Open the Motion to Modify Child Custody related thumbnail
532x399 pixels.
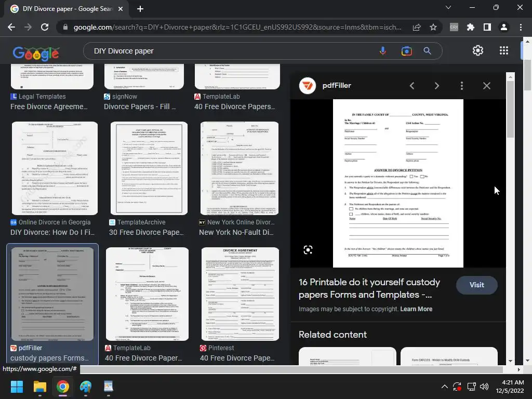tap(449, 356)
